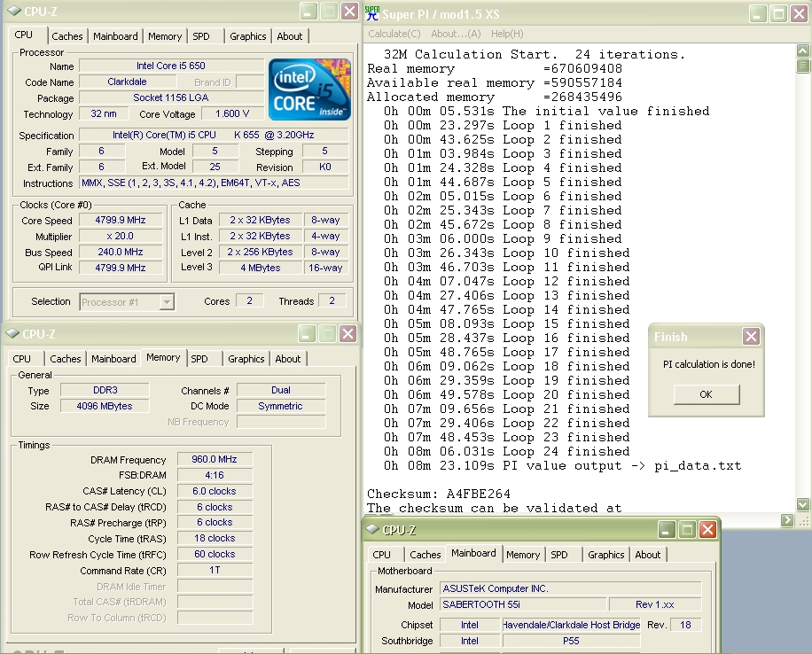Select the Memory tab in the processor CPU-Z window
This screenshot has height=654, width=812.
(x=165, y=36)
